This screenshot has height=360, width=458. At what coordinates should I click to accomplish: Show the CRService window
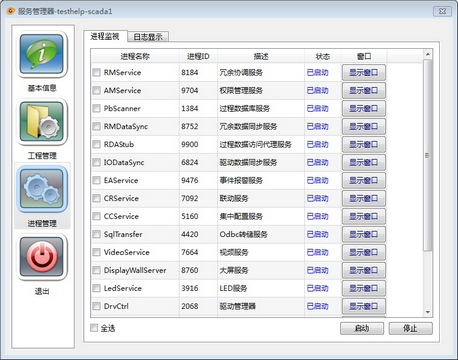click(x=364, y=198)
